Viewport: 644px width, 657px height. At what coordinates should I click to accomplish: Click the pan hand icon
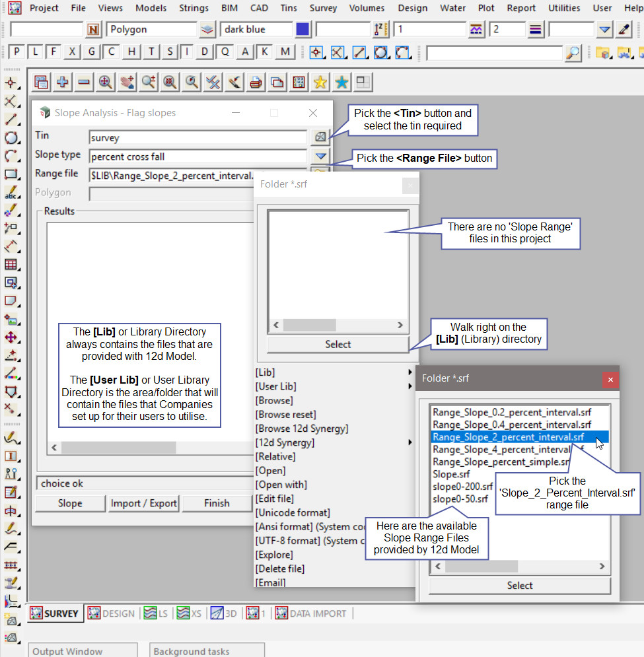pyautogui.click(x=127, y=82)
